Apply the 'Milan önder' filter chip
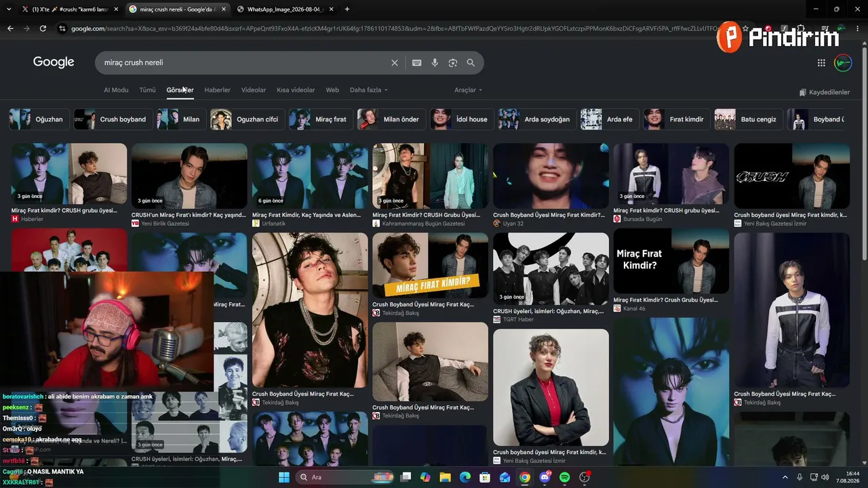Screen dimensions: 868x488 tap(391, 119)
